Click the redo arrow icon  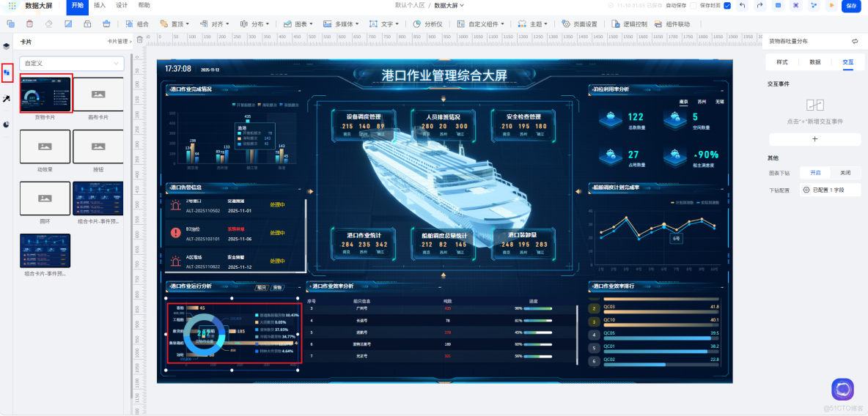click(x=760, y=6)
